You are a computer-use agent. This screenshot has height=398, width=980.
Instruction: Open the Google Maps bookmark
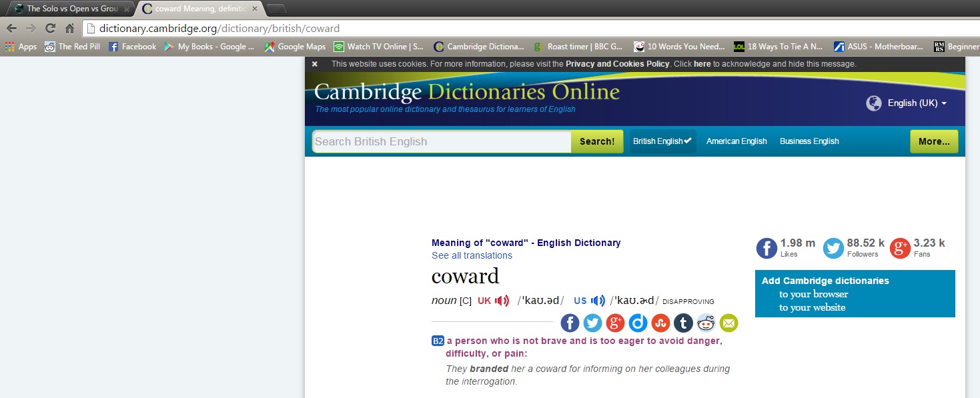click(295, 47)
